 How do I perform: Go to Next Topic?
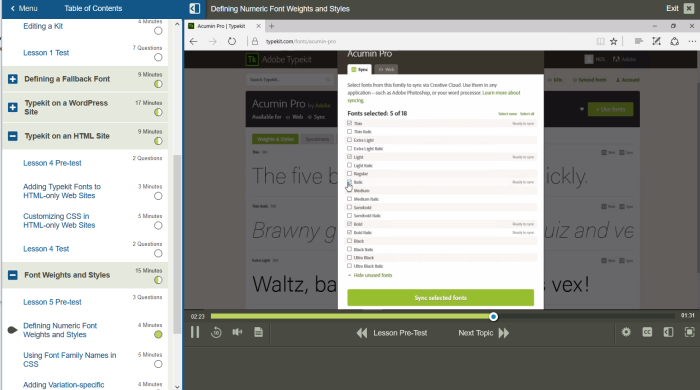click(483, 333)
